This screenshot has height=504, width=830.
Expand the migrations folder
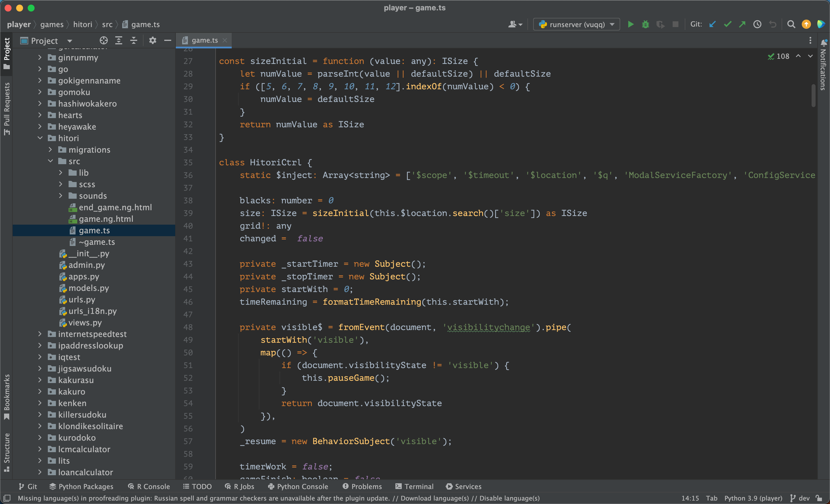(x=50, y=149)
